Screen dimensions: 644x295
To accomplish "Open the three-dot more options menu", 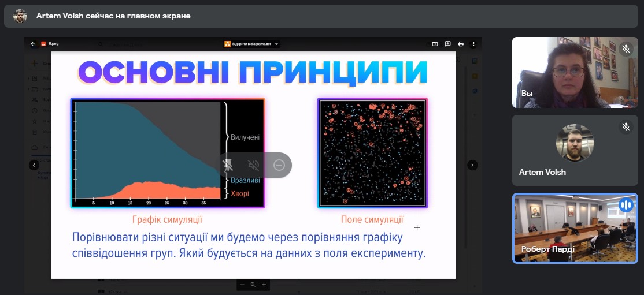I will tap(473, 44).
